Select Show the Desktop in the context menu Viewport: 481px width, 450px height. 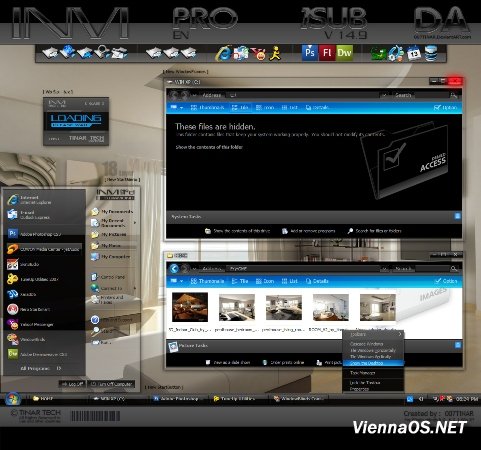(x=373, y=363)
